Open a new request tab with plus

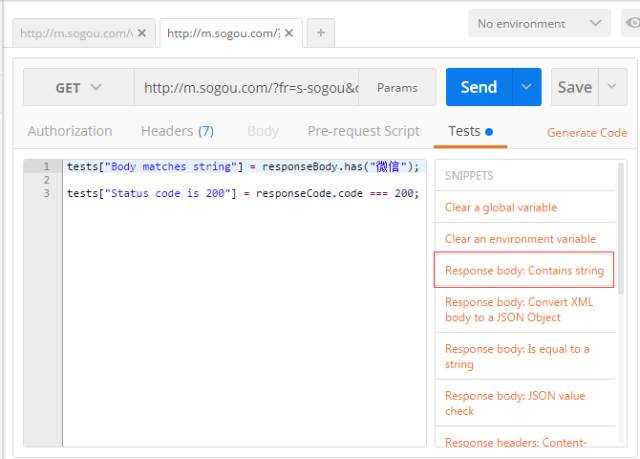[321, 33]
